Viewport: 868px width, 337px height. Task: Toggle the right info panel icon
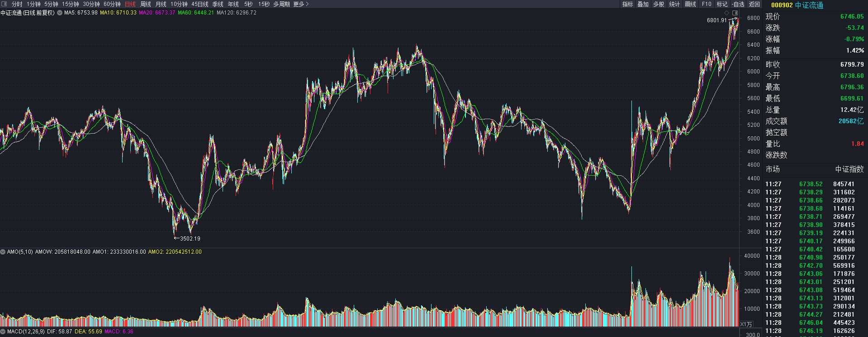coord(735,13)
